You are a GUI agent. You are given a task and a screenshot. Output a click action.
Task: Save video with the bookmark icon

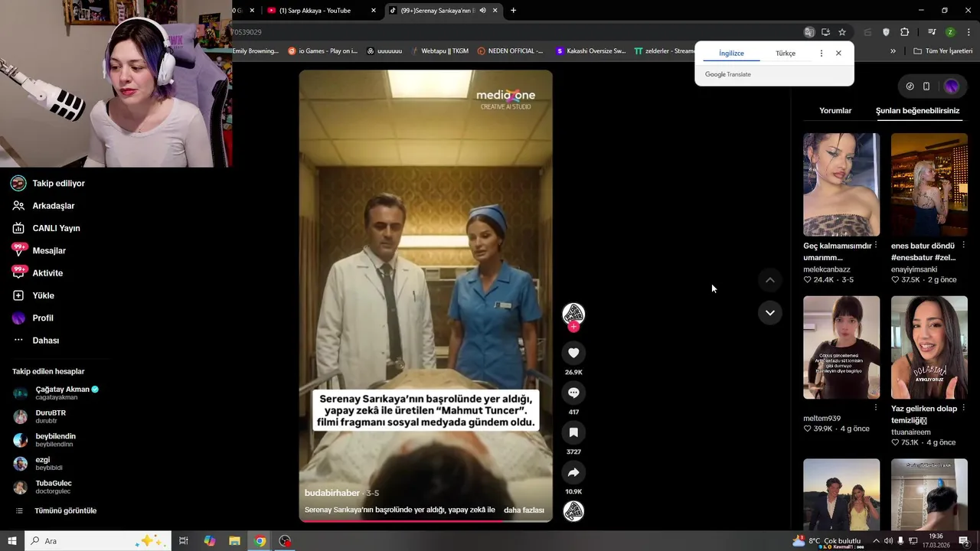pos(573,432)
